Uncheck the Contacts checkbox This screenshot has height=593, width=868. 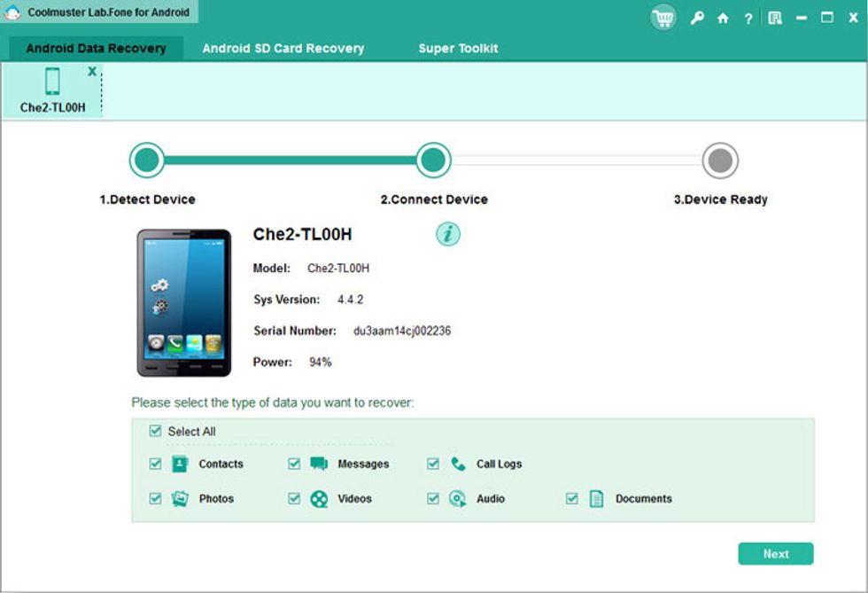pos(156,464)
